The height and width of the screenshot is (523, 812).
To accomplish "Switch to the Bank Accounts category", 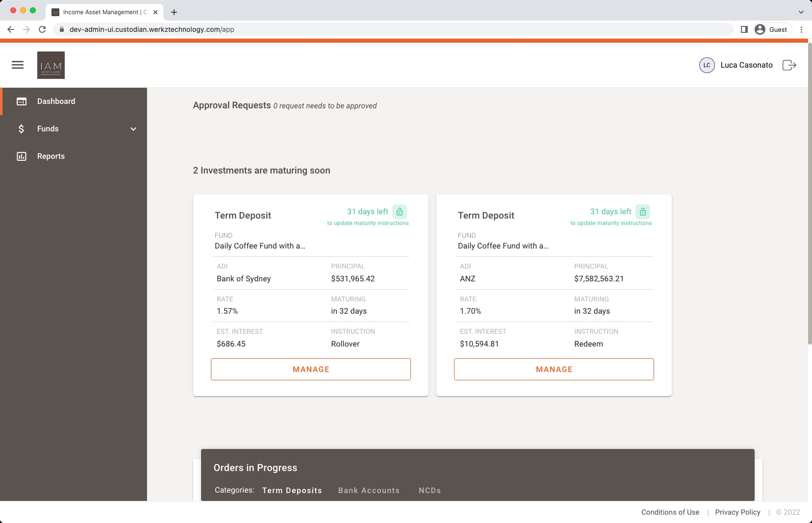I will point(369,490).
